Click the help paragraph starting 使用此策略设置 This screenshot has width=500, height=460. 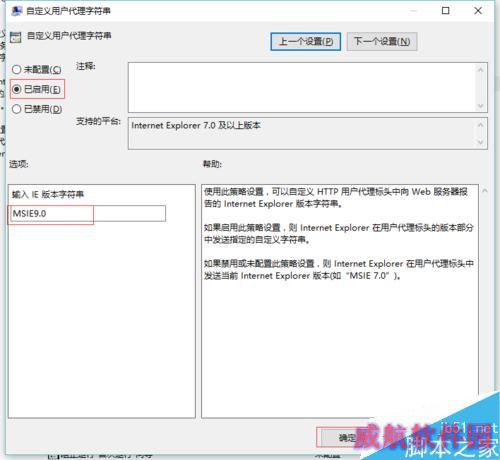(336, 198)
